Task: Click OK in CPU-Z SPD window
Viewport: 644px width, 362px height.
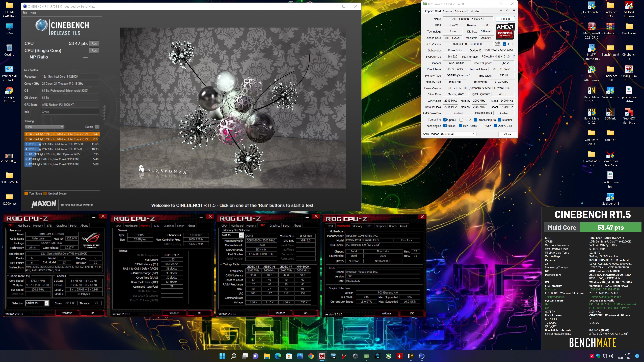Action: (306, 313)
